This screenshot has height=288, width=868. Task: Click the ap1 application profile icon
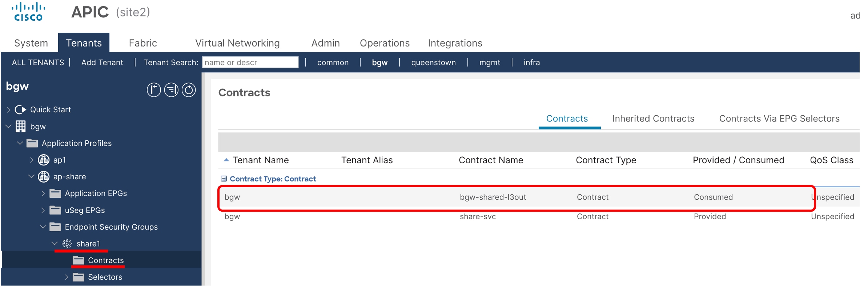(44, 160)
